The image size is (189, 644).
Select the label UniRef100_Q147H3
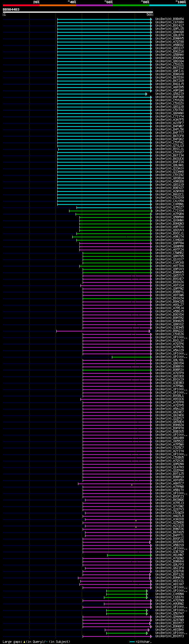170,467
